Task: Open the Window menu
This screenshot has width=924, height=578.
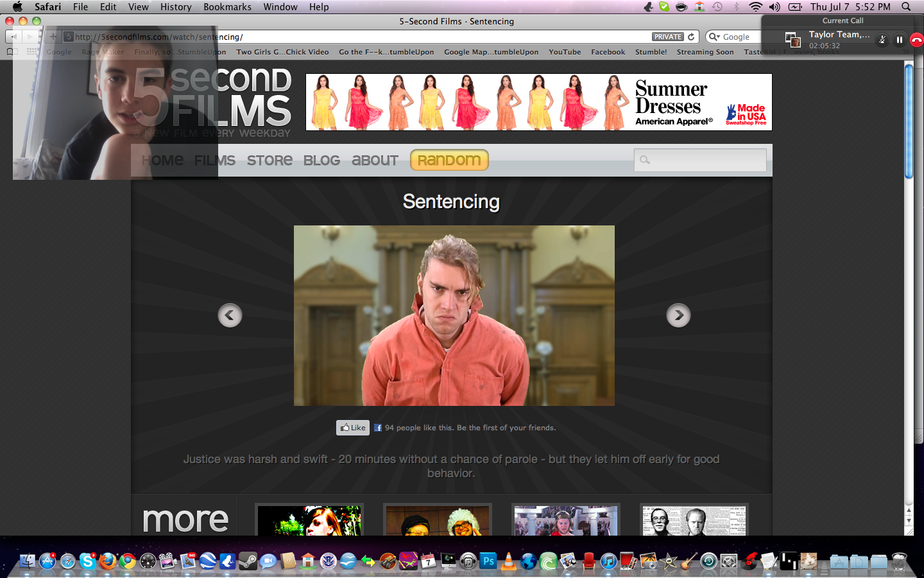Action: click(x=280, y=6)
